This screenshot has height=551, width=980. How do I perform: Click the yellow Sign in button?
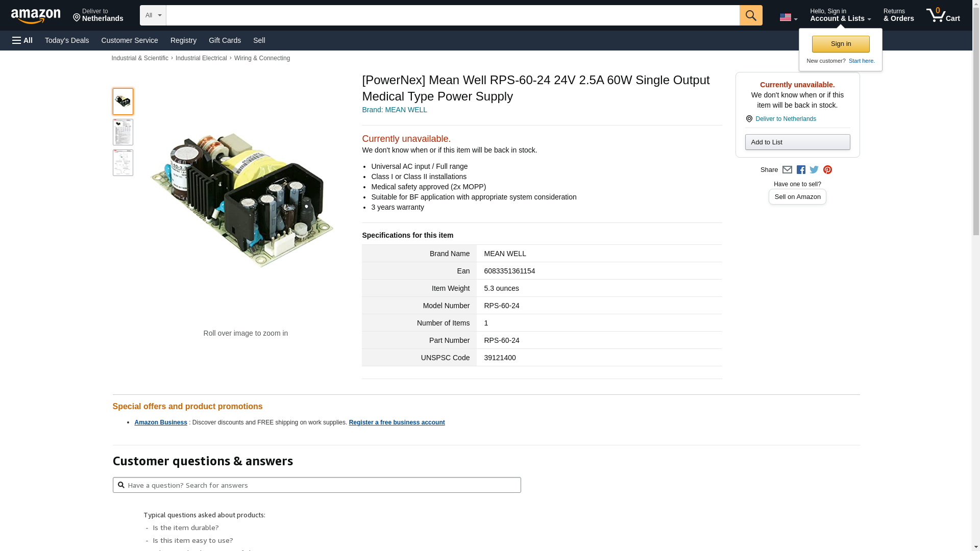click(841, 44)
